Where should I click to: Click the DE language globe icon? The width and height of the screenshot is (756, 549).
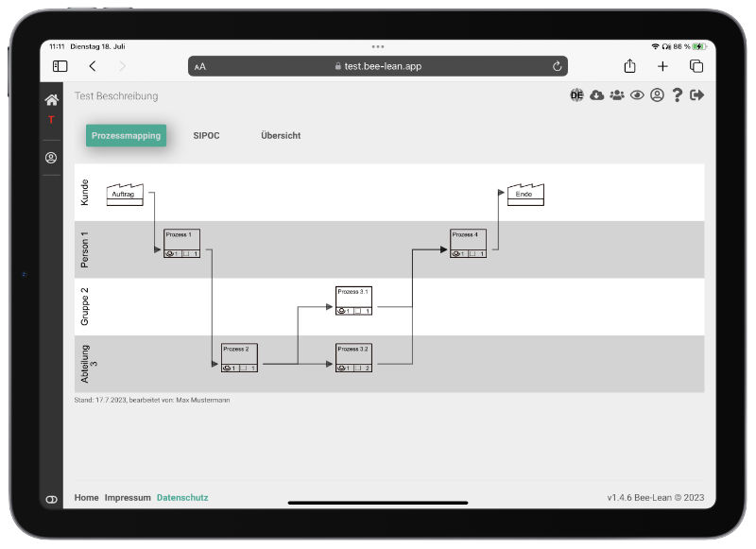(x=576, y=94)
